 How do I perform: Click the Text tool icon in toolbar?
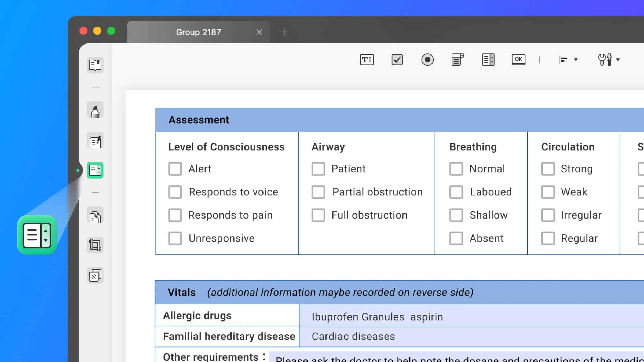(367, 60)
